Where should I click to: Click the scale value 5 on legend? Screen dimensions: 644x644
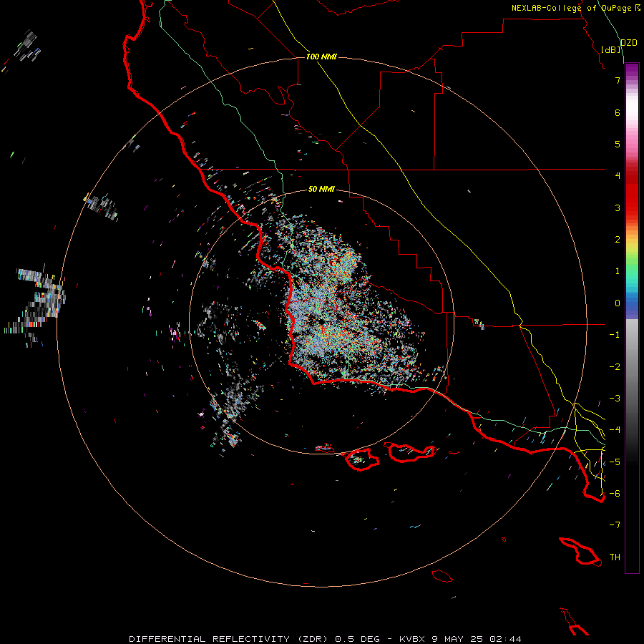(x=618, y=144)
